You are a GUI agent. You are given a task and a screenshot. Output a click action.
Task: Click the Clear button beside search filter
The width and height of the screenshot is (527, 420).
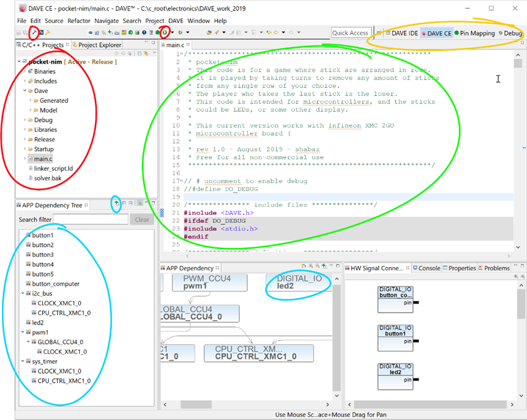142,219
